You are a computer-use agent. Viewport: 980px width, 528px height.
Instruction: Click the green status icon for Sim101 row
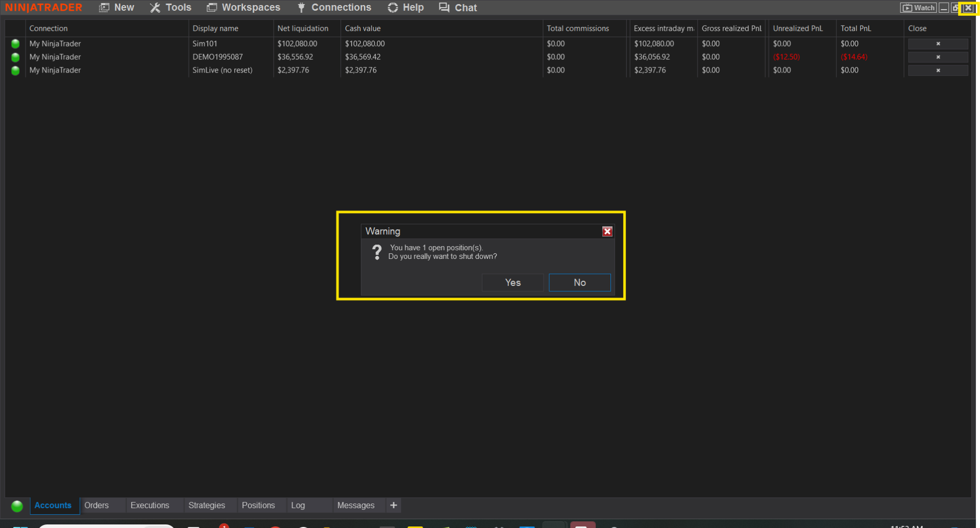click(15, 44)
